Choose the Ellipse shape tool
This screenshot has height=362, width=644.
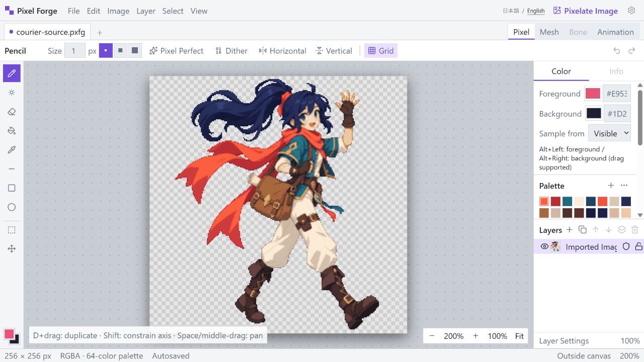pos(12,207)
